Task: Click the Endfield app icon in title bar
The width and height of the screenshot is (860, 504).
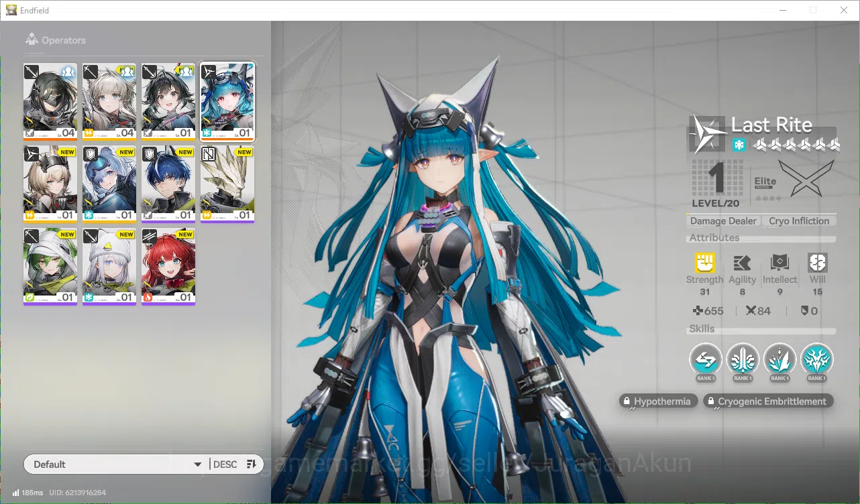Action: (x=11, y=10)
